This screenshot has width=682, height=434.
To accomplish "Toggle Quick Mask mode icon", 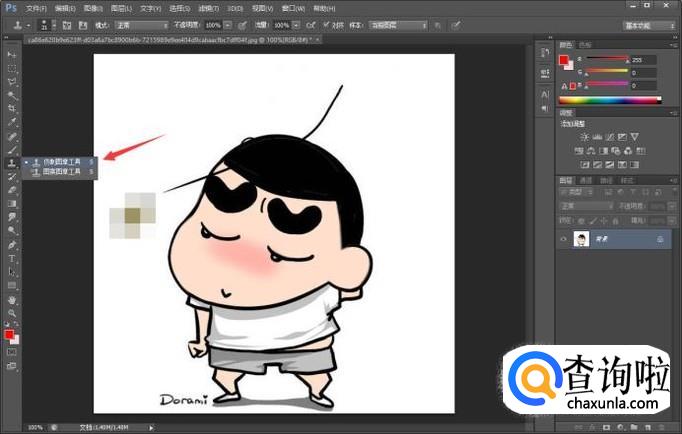I will tap(12, 352).
